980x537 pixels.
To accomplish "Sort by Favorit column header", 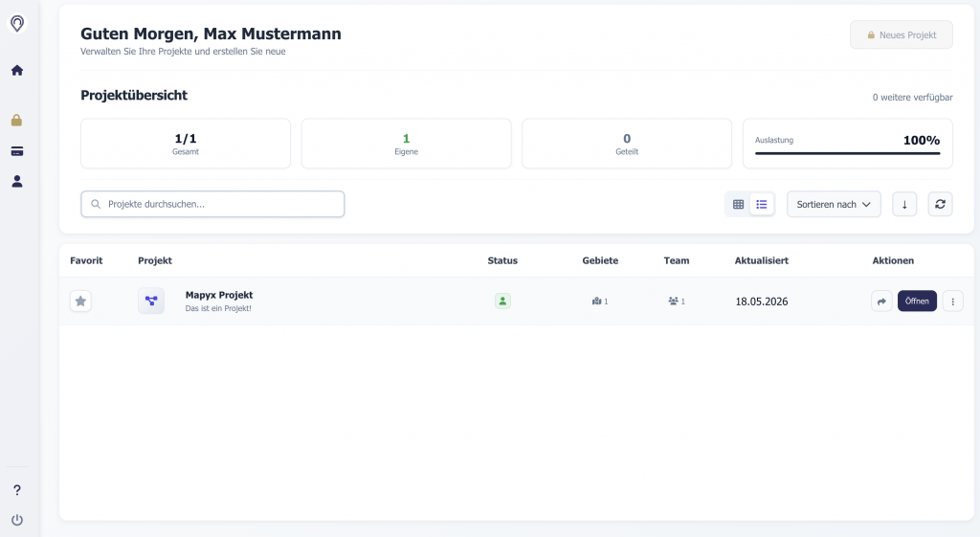I will coord(86,260).
